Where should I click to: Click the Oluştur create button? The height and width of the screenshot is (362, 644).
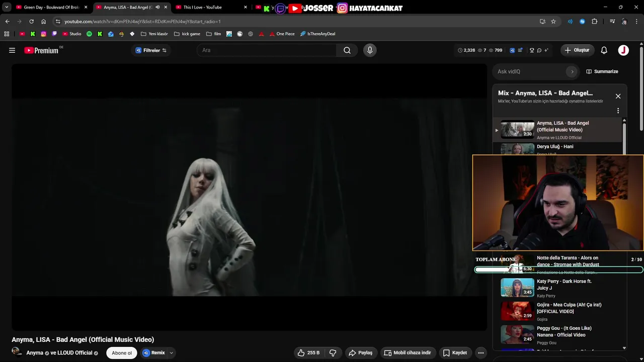pos(577,50)
